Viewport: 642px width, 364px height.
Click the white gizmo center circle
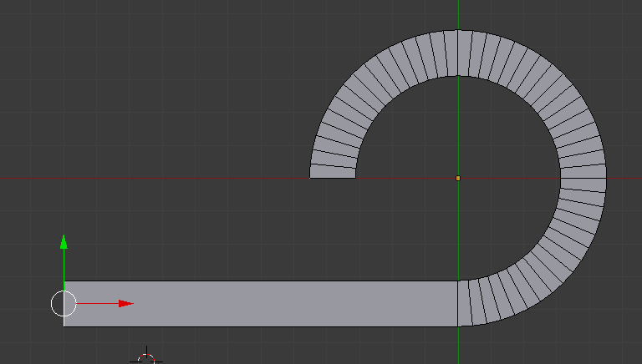[x=64, y=303]
